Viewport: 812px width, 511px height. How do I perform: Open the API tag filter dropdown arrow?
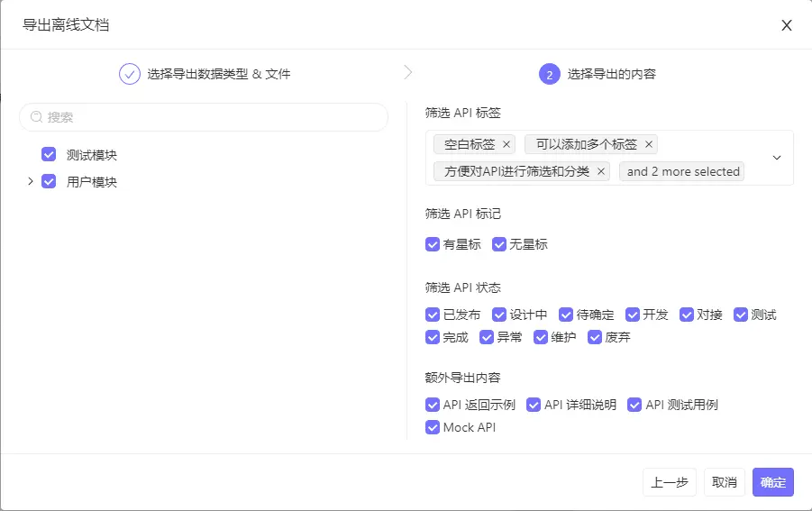[776, 158]
